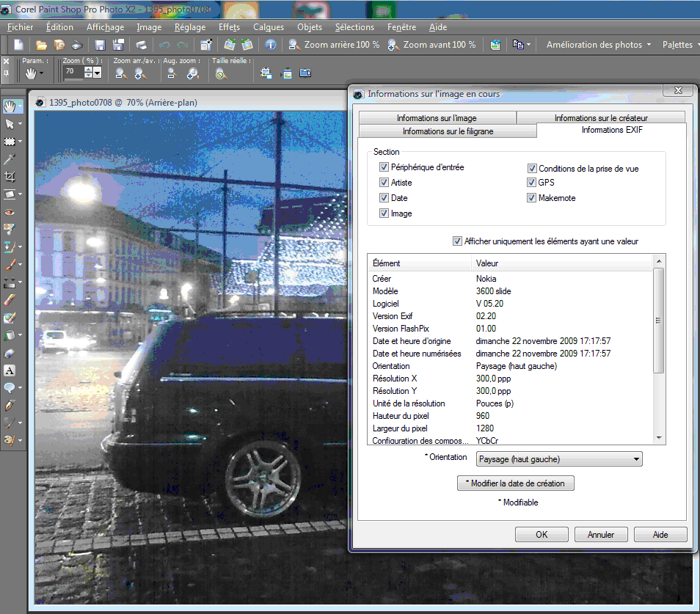The height and width of the screenshot is (614, 700).
Task: Open the Calques menu
Action: 269,27
